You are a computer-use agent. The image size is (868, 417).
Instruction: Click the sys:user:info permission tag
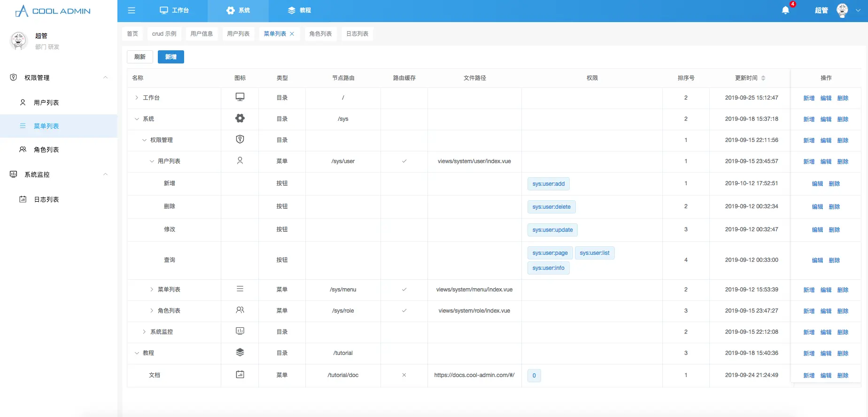click(548, 268)
